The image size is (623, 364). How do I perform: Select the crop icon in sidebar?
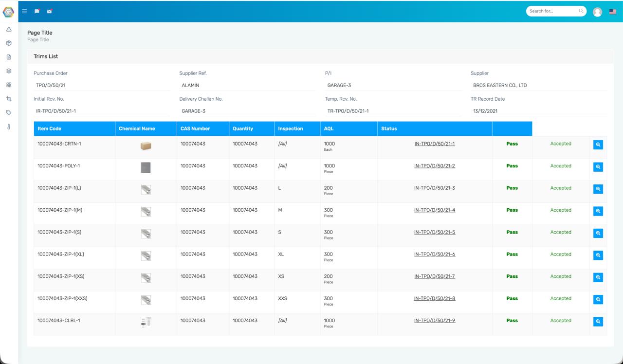click(x=9, y=99)
